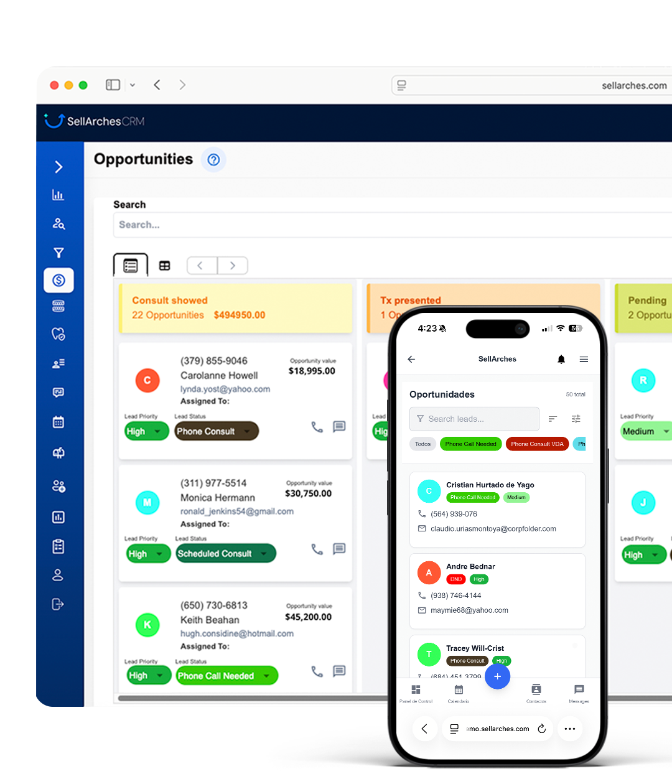Open the reports chart sidebar icon

point(58,517)
